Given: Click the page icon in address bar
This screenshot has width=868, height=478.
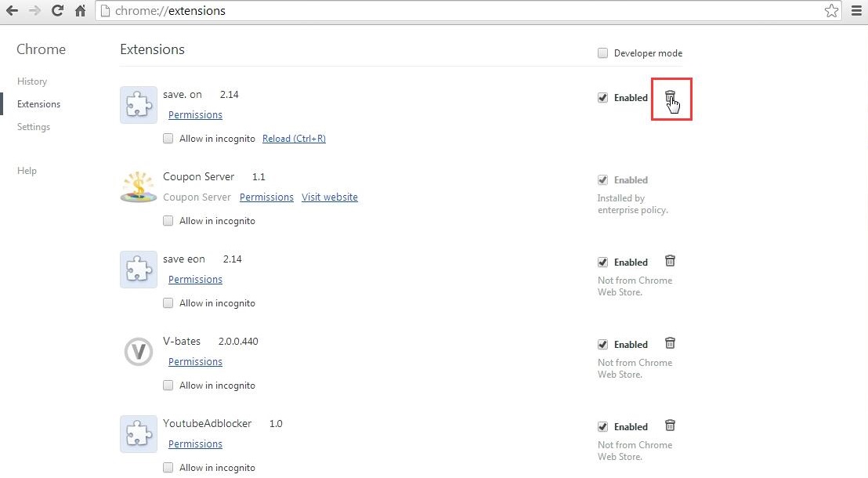Looking at the screenshot, I should [x=105, y=10].
